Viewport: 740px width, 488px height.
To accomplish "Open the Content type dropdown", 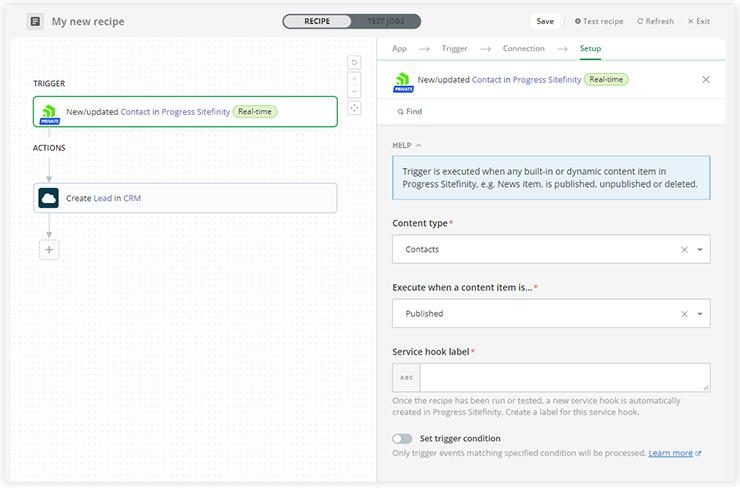I will 700,250.
